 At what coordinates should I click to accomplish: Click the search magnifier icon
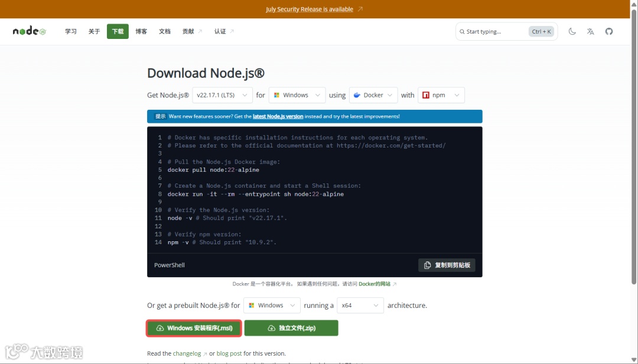point(462,32)
